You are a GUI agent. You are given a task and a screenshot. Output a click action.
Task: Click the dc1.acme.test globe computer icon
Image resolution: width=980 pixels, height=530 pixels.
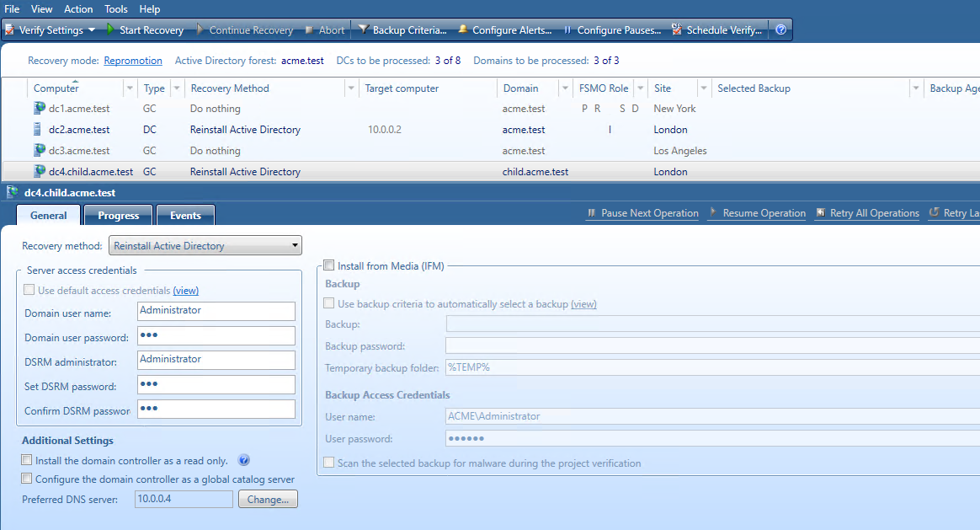(40, 108)
